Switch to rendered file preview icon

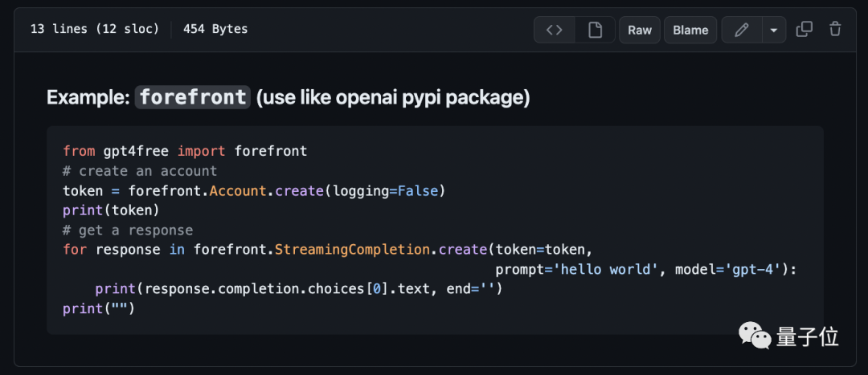coord(595,30)
